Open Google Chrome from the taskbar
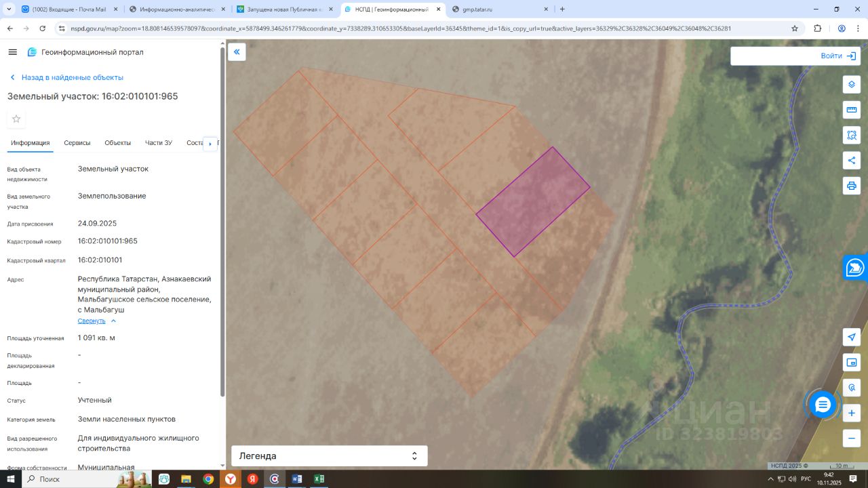 [208, 479]
